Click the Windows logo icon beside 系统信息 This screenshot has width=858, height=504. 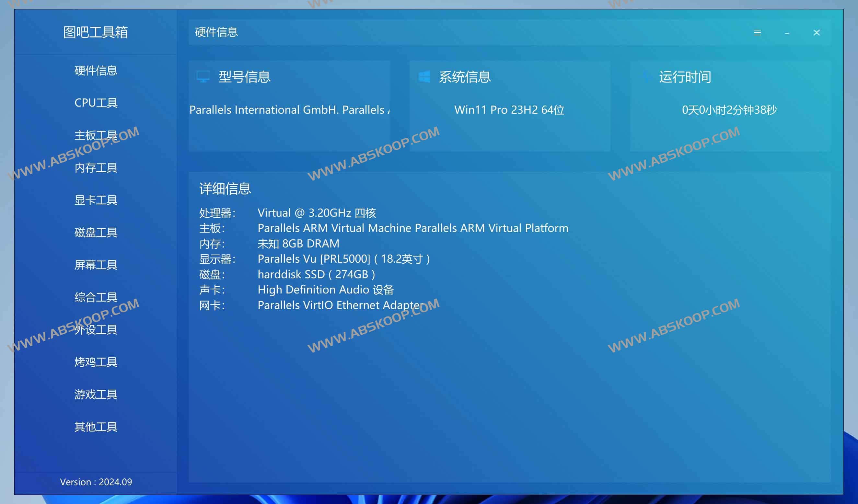425,77
